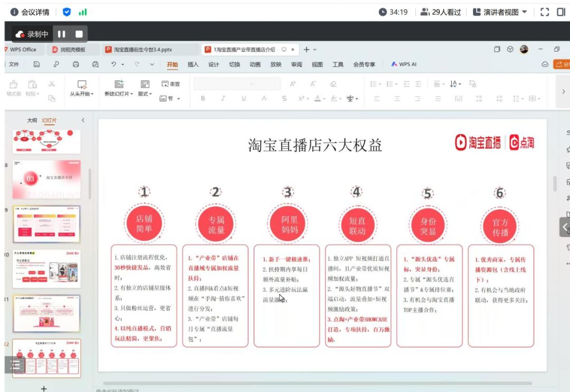Open the 视图 ribbon tab
This screenshot has width=570, height=392.
(x=317, y=64)
